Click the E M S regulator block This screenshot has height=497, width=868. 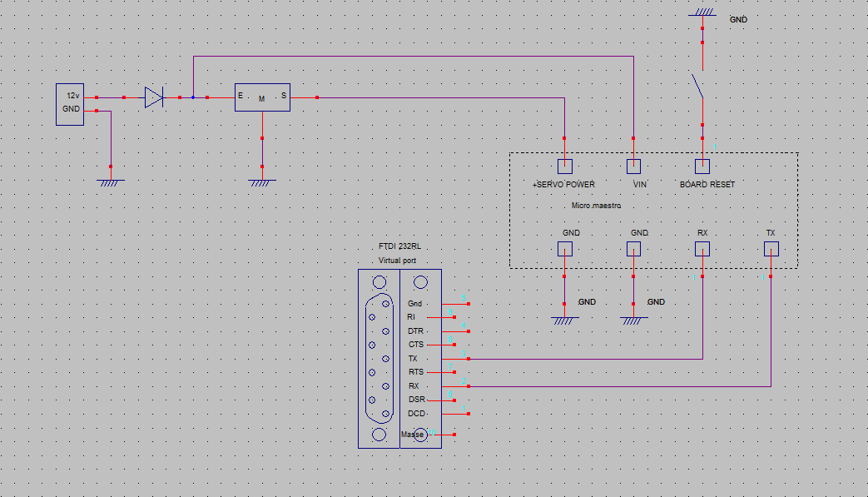point(262,98)
